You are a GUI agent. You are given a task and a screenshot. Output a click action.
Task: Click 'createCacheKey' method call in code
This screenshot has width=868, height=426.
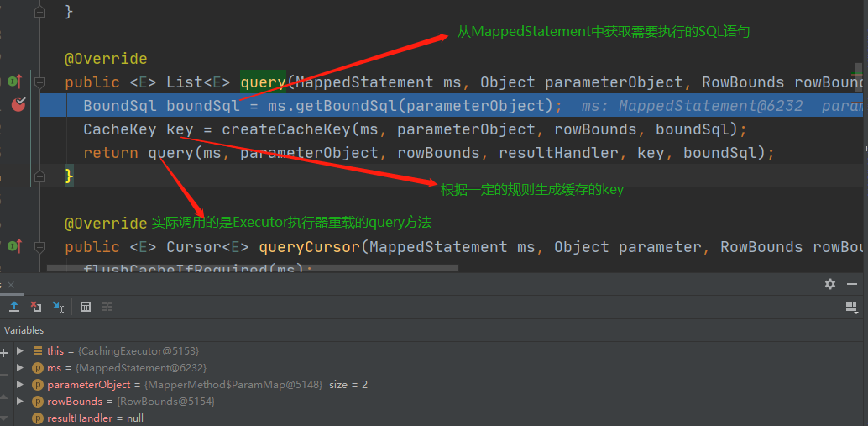[x=287, y=129]
